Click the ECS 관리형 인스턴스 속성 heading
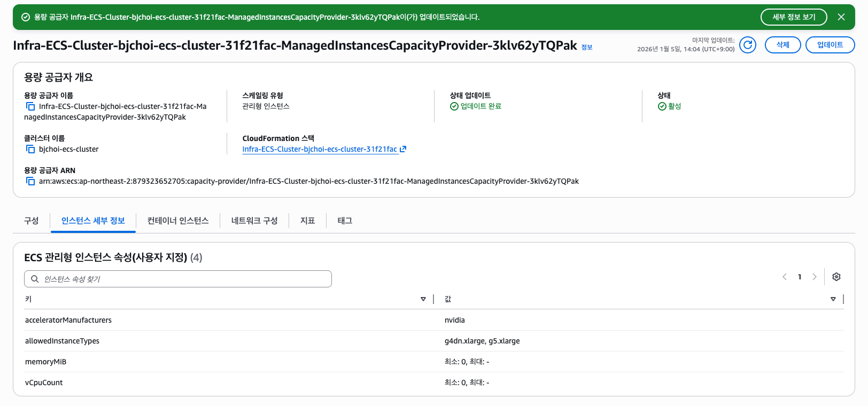The height and width of the screenshot is (406, 868). click(x=113, y=257)
